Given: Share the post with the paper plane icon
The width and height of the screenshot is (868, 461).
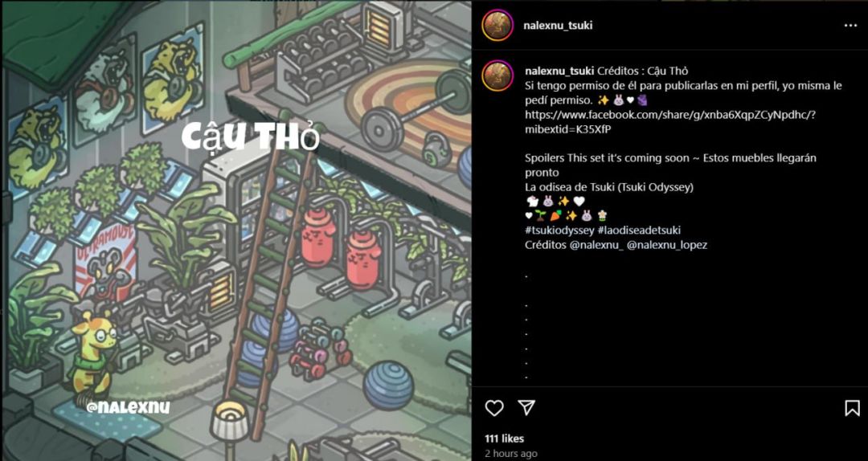Looking at the screenshot, I should coord(526,408).
